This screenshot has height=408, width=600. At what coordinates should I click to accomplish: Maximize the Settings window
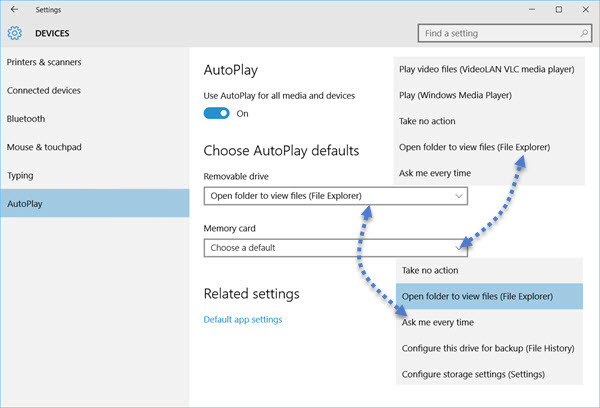pos(559,10)
